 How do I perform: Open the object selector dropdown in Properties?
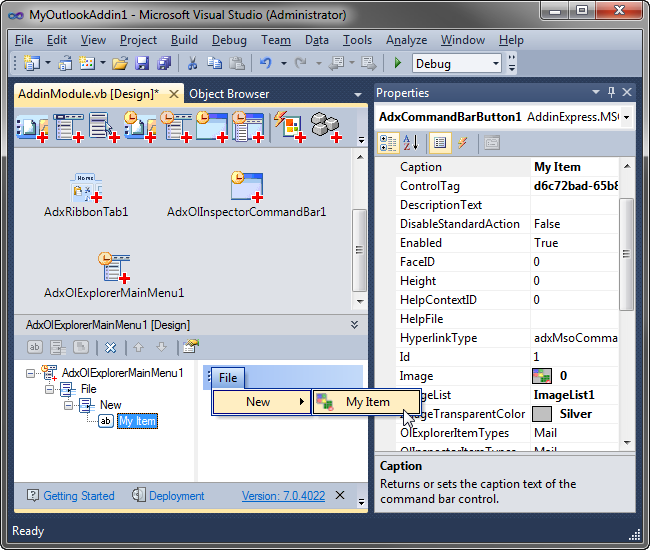[x=627, y=117]
